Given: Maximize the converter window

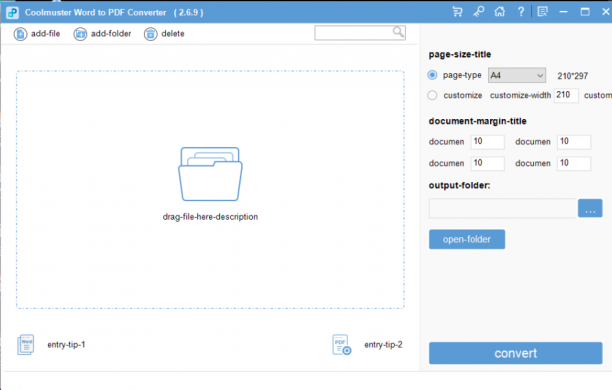Looking at the screenshot, I should click(x=585, y=12).
